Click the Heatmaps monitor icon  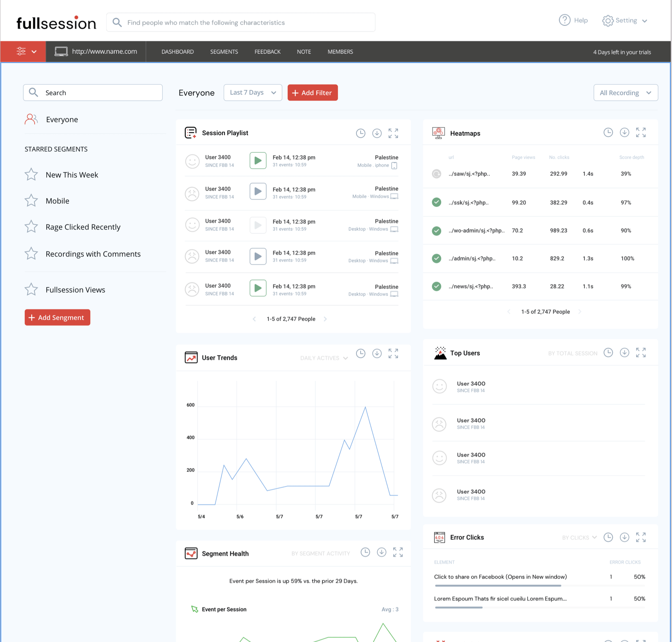438,133
